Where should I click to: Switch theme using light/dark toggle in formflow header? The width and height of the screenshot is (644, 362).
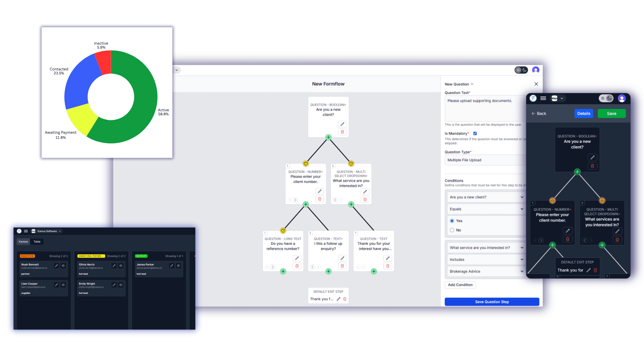point(521,70)
